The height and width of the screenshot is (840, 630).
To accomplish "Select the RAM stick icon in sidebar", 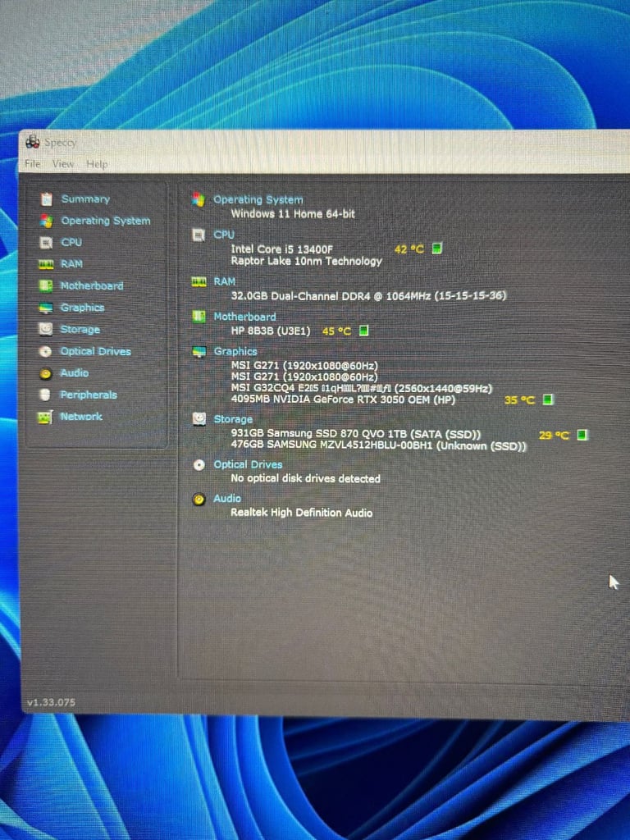I will (x=46, y=264).
